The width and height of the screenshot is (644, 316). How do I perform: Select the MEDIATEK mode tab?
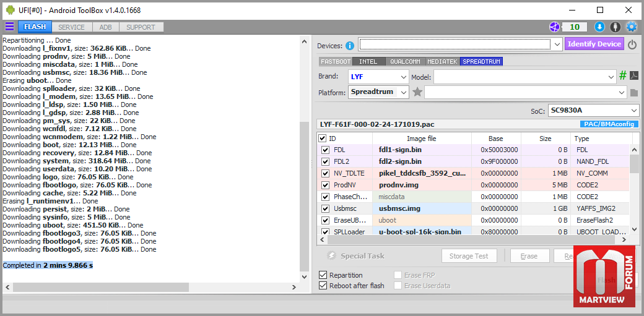pos(443,62)
